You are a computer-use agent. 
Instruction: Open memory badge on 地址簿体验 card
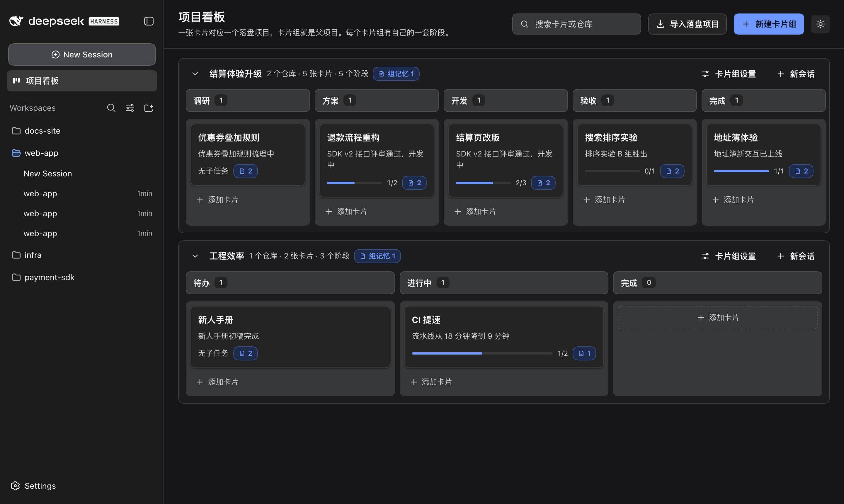(801, 171)
